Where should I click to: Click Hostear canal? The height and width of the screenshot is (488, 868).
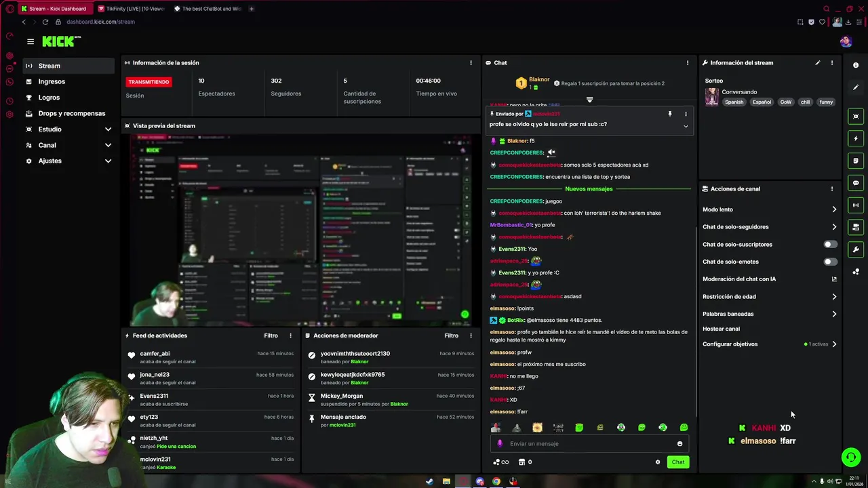[721, 329]
